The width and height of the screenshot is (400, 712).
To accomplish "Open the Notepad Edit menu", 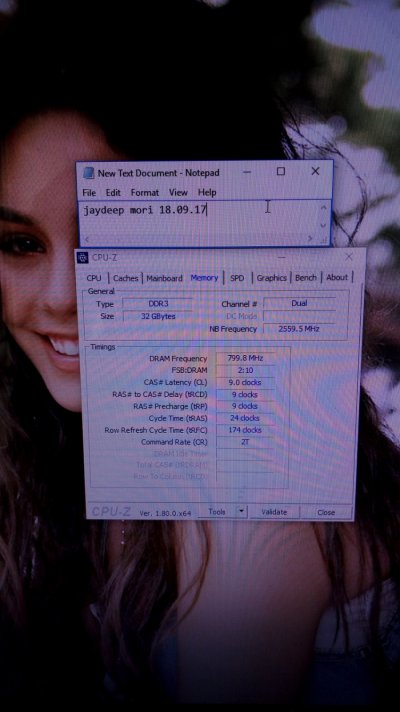I will click(x=113, y=193).
